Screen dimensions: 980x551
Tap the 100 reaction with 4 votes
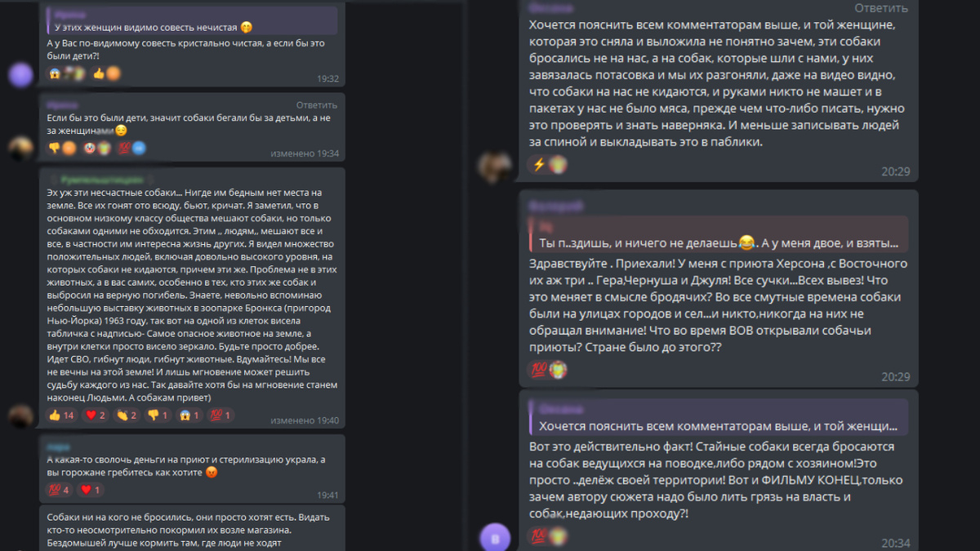click(60, 490)
